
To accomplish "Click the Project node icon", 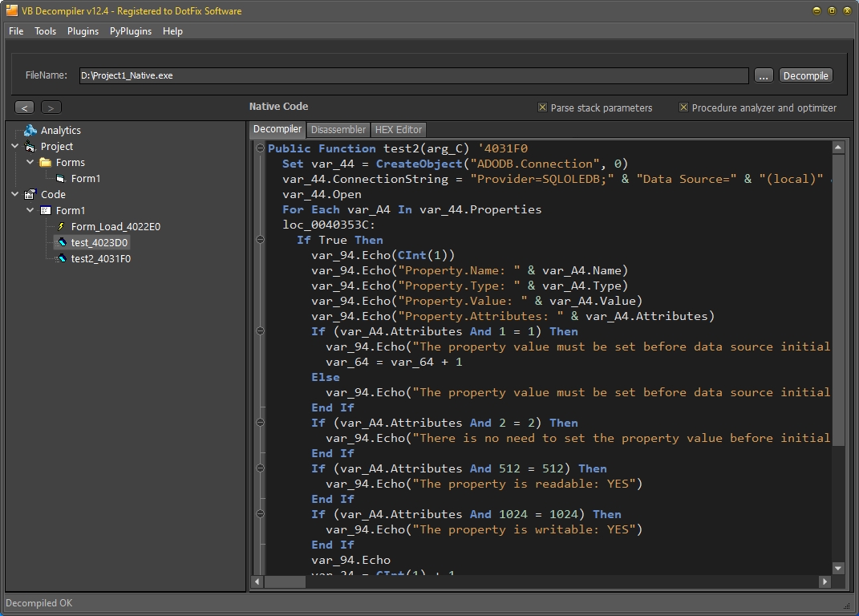I will coord(30,146).
